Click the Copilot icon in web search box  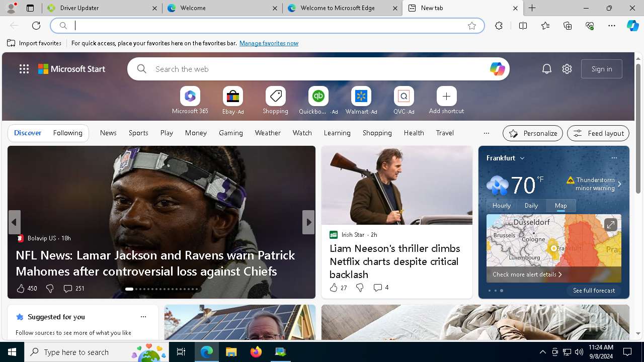click(497, 69)
